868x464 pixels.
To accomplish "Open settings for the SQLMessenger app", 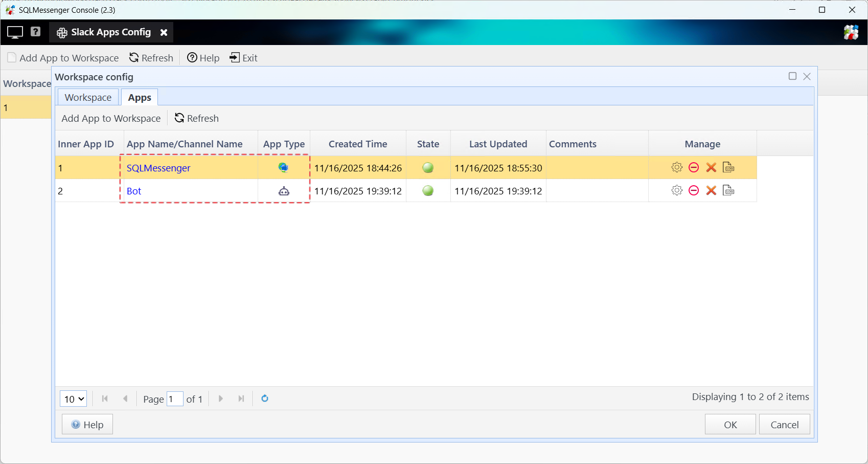I will (x=676, y=167).
